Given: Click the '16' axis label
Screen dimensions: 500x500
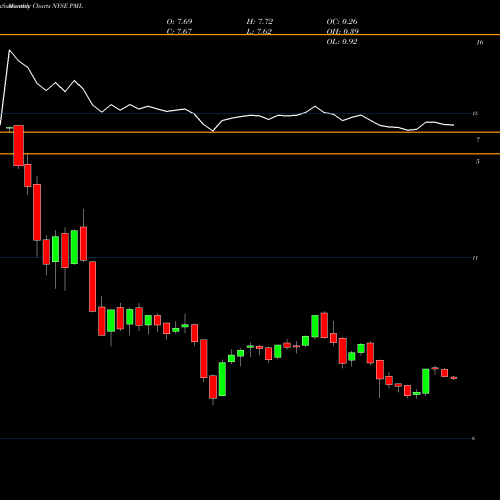Looking at the screenshot, I should coord(480,42).
